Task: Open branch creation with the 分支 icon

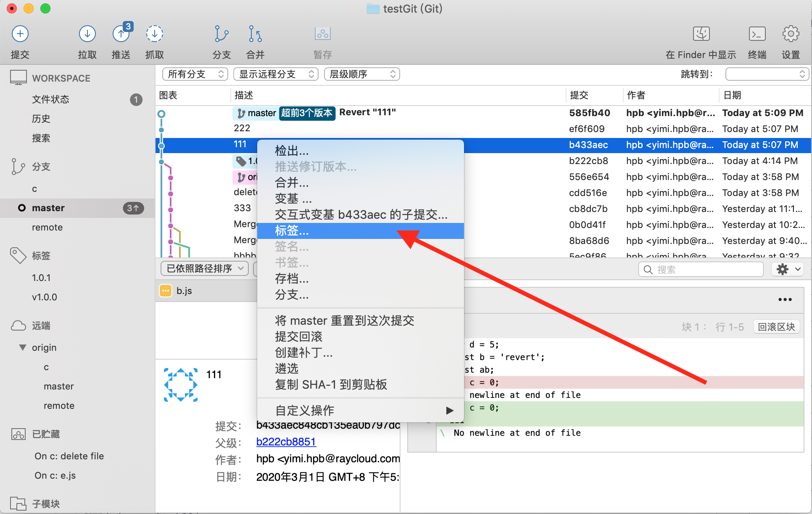Action: tap(221, 34)
